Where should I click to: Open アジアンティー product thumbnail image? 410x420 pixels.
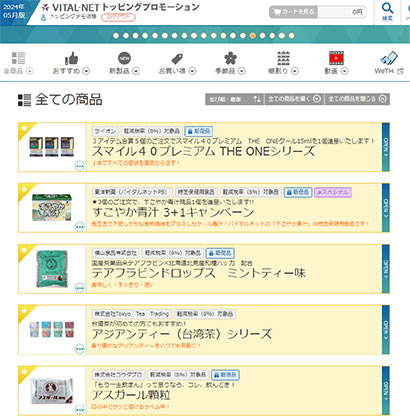coord(52,329)
